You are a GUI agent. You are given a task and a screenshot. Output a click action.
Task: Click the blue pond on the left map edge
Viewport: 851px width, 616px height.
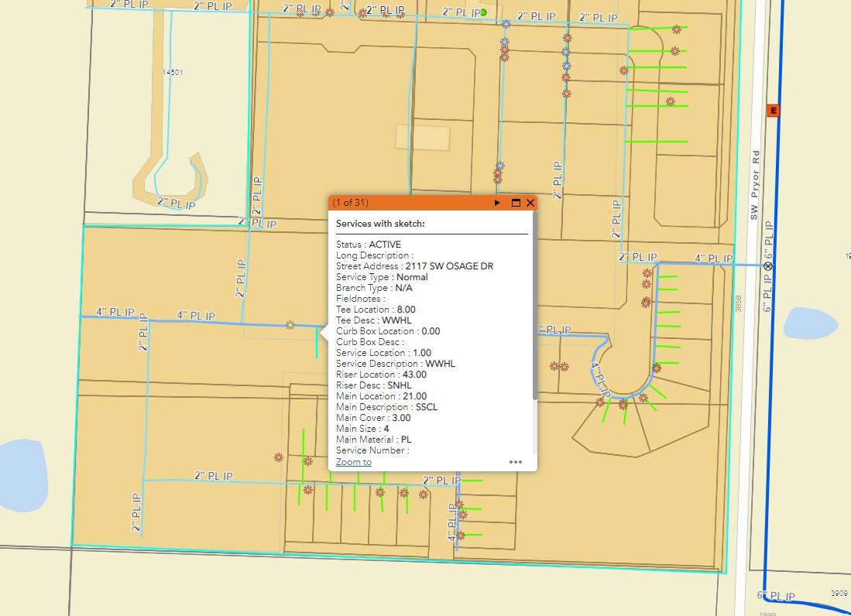pos(23,475)
